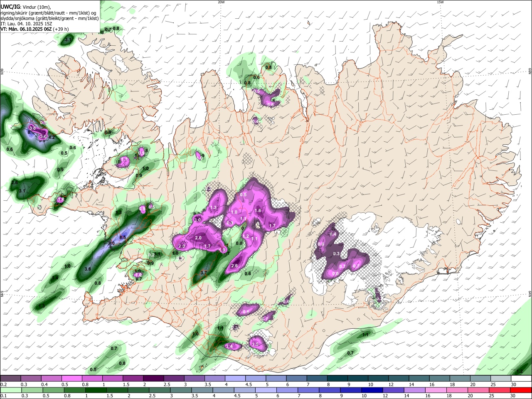This screenshot has width=532, height=399.
Task: Click the red swatch labeled 30 in lower legend row
Action: [521, 390]
